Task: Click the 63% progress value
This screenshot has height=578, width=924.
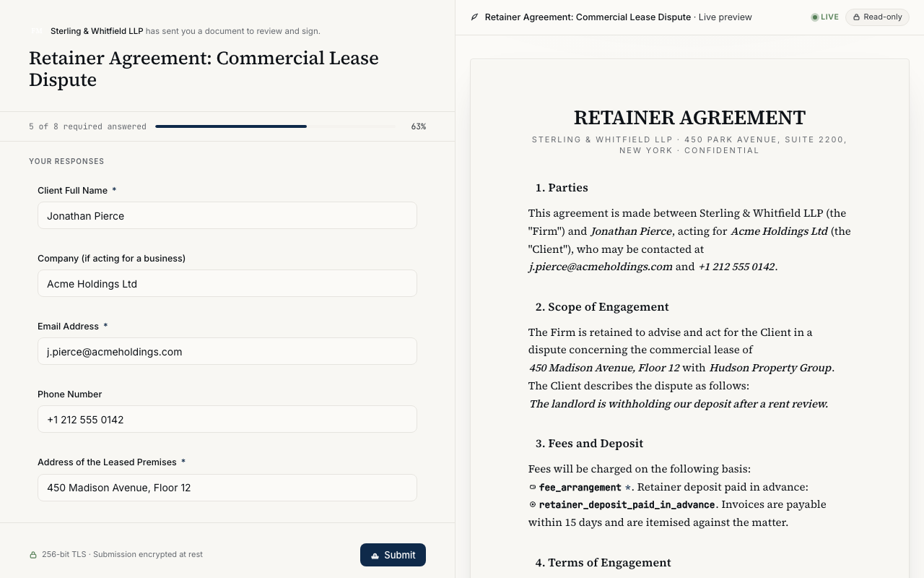Action: (x=419, y=126)
